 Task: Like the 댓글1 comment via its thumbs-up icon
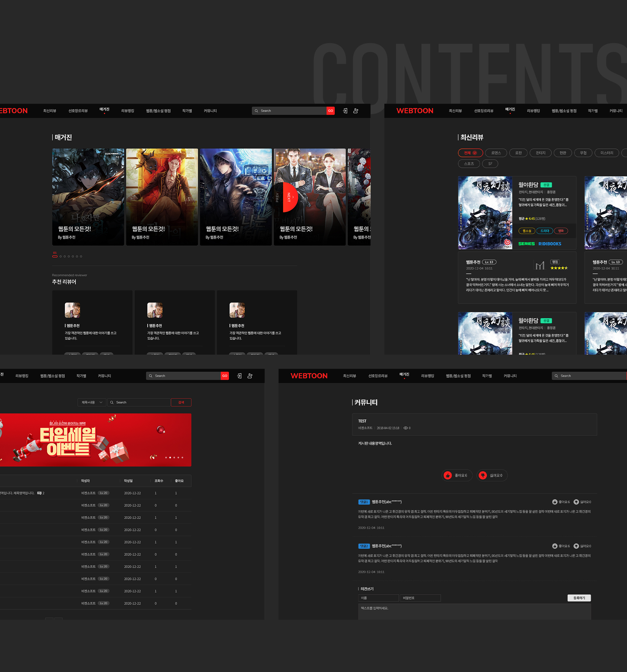555,502
